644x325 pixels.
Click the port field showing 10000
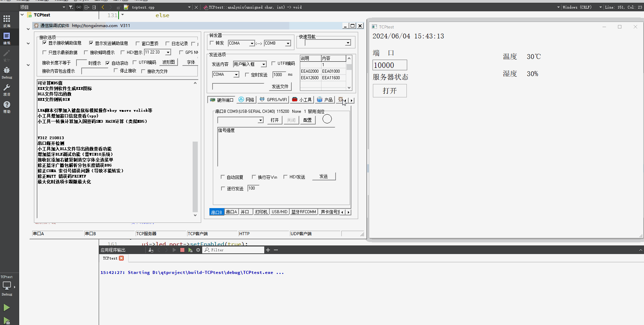point(390,65)
